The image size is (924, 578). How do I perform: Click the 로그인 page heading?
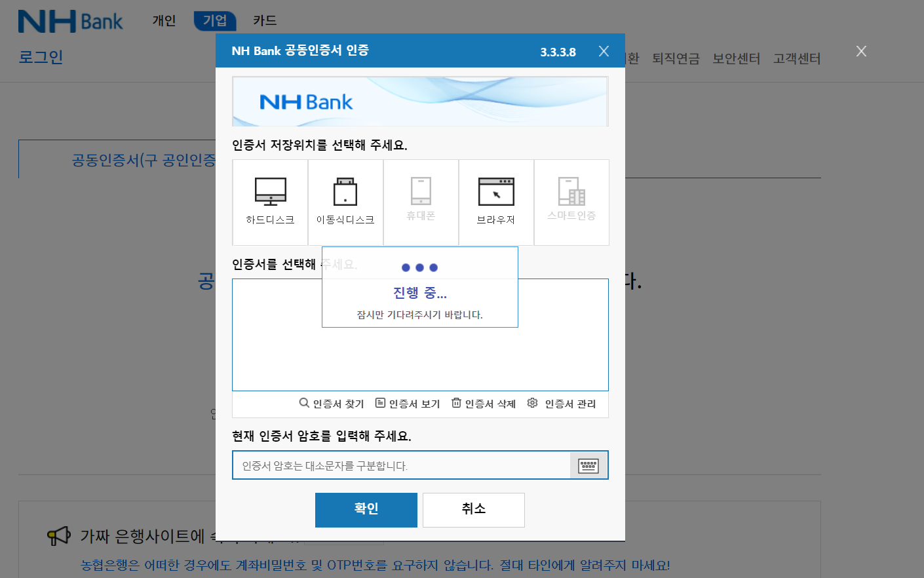(41, 57)
